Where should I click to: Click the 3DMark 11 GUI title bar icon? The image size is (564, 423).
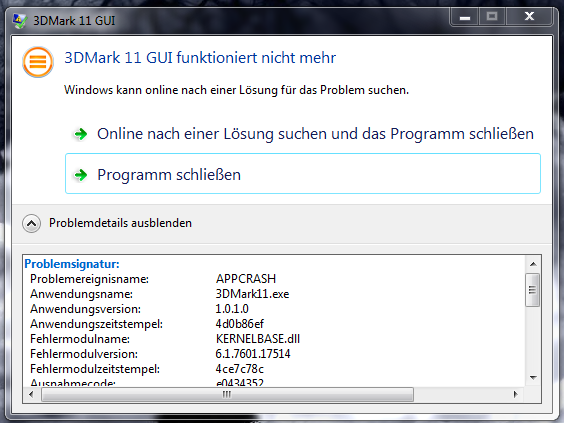coord(20,21)
